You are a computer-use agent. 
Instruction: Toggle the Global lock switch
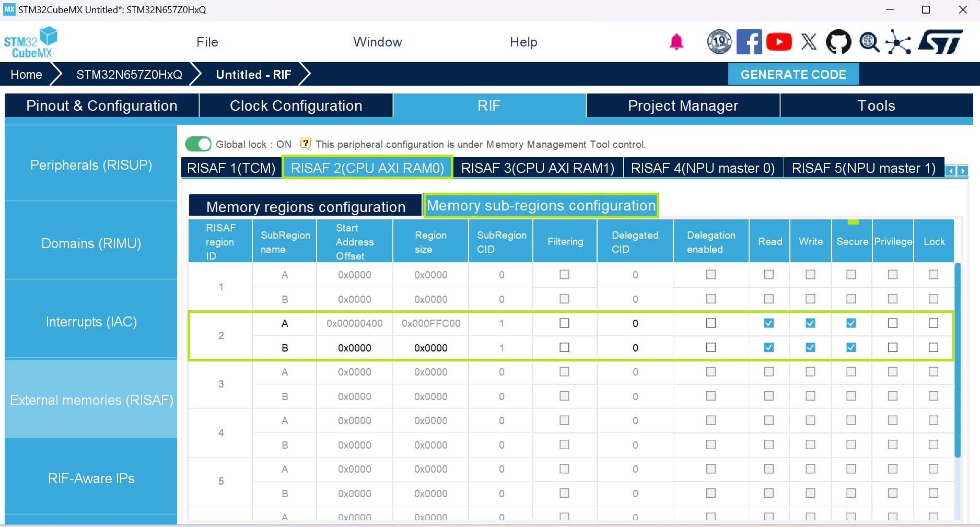pos(198,144)
